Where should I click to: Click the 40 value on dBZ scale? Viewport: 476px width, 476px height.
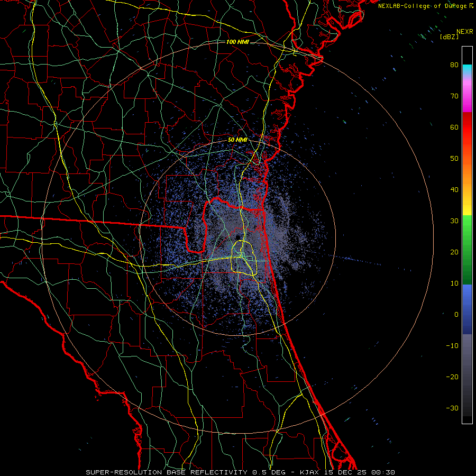454,190
